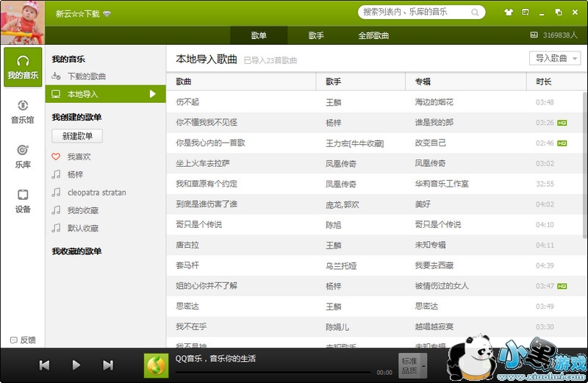Click the online users count icon
Viewport: 588px width, 383px height.
[x=534, y=35]
